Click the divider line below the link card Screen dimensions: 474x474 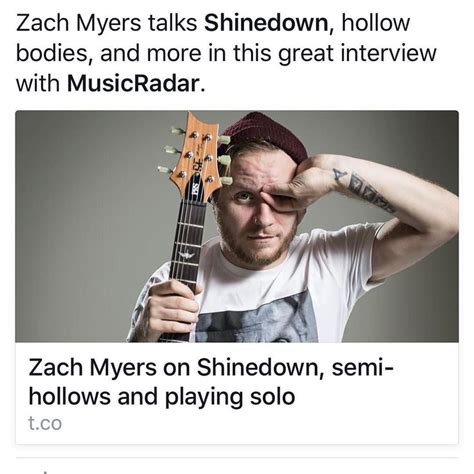coord(237,458)
